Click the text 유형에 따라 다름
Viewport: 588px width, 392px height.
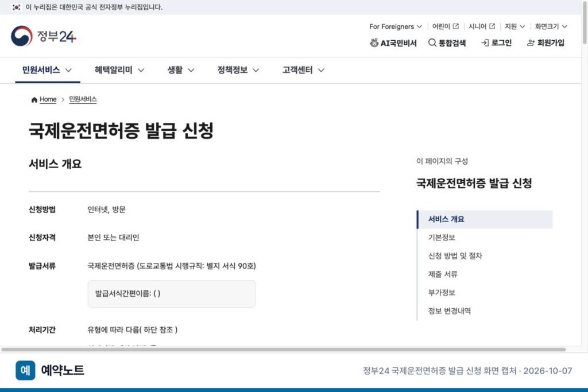click(133, 330)
